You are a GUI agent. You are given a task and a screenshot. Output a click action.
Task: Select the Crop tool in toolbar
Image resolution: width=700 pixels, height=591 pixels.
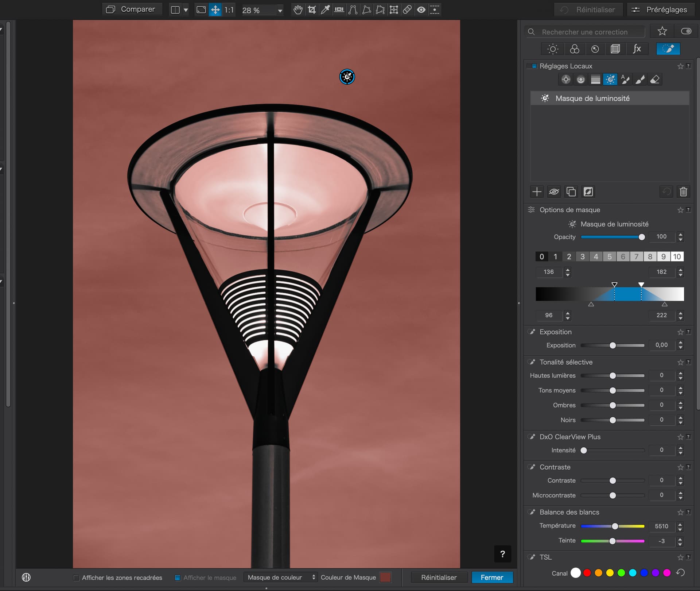[312, 10]
